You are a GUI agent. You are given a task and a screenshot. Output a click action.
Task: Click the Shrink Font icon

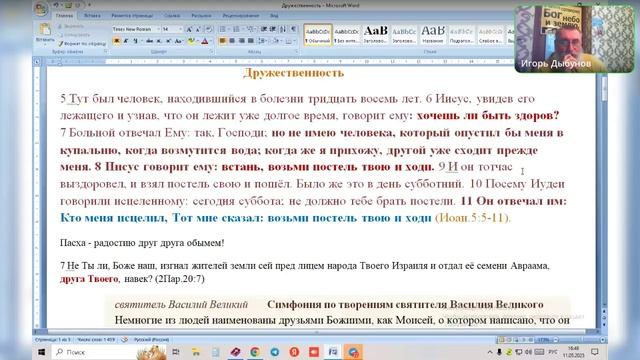click(198, 29)
